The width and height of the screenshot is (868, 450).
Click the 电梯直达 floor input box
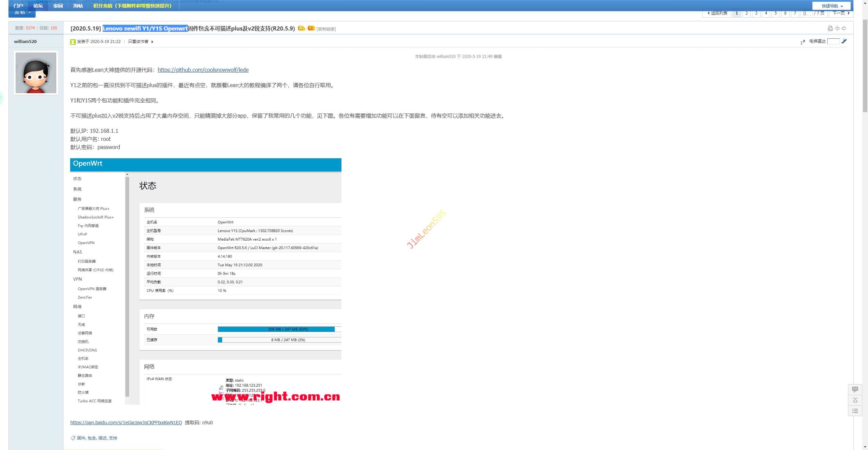pos(833,41)
